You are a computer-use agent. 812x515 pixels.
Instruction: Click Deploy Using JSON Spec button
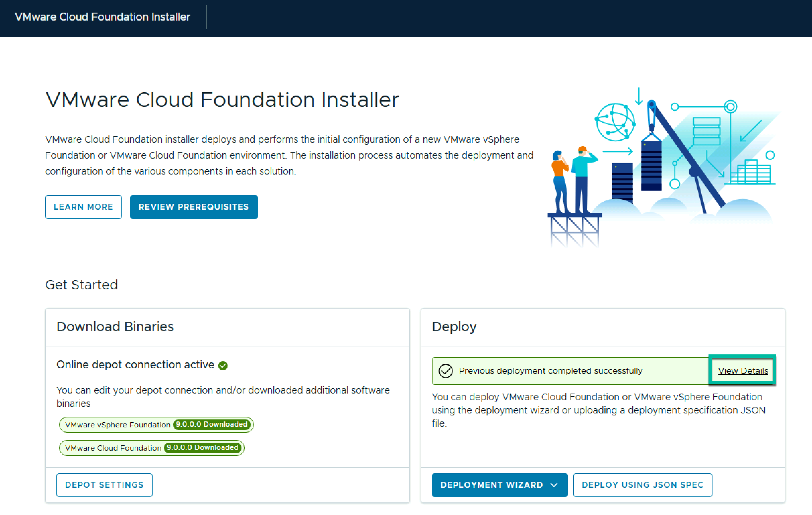pos(643,485)
